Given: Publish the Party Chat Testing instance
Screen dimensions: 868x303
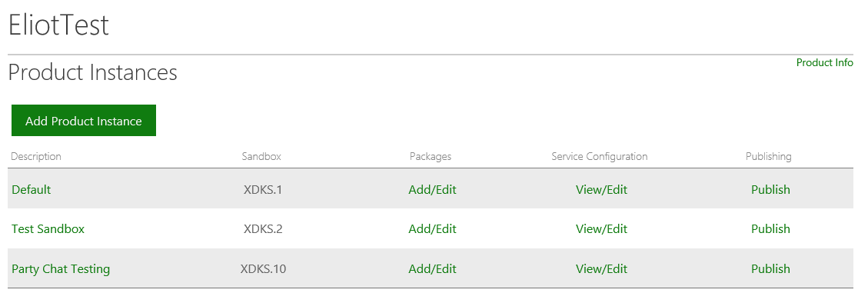Looking at the screenshot, I should (x=770, y=268).
